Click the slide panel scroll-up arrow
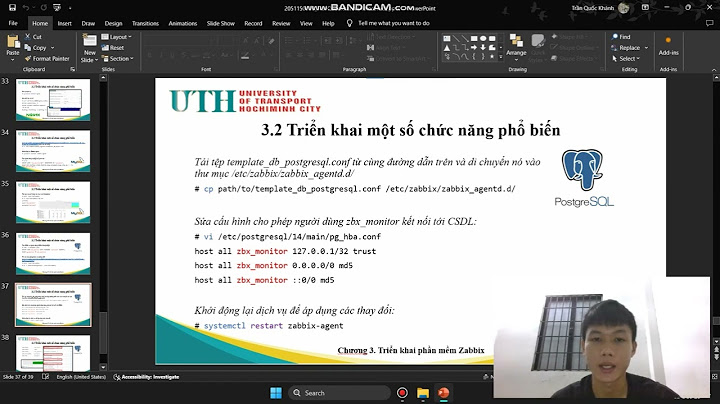Screen dimensions: 720x404 point(103,78)
